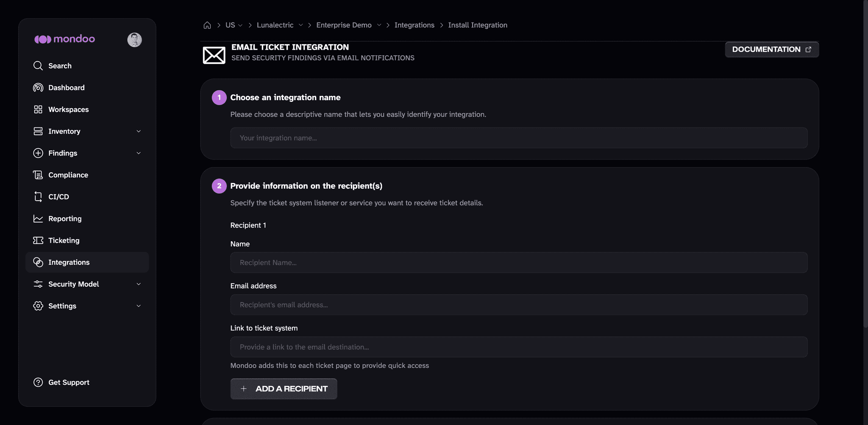The image size is (868, 425).
Task: Click the Compliance scroll icon
Action: (38, 175)
